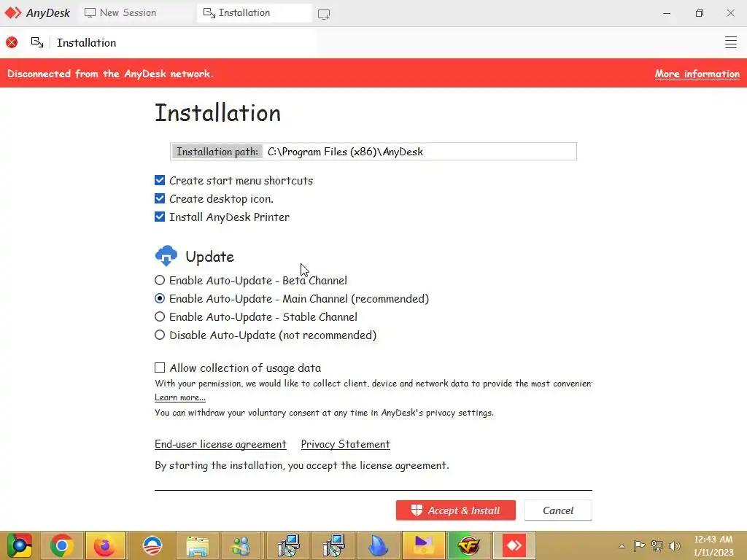Click the Installation path label

217,152
